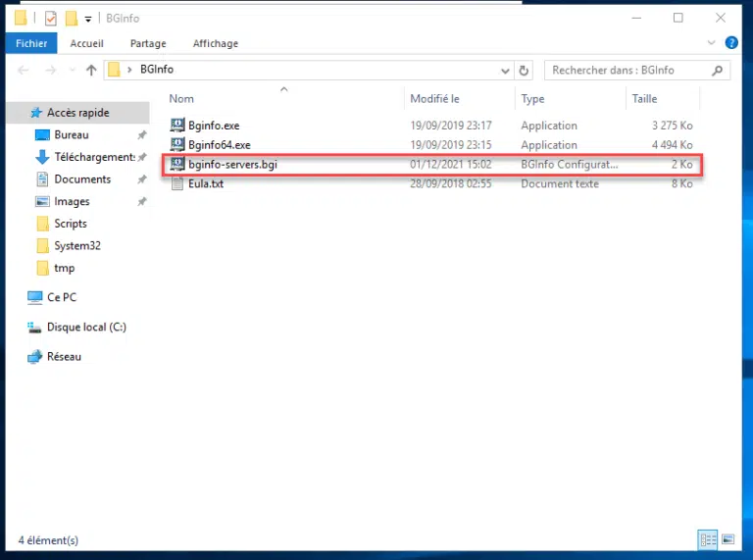The image size is (753, 560).
Task: Click the Properties checkmark quick access icon
Action: 50,19
